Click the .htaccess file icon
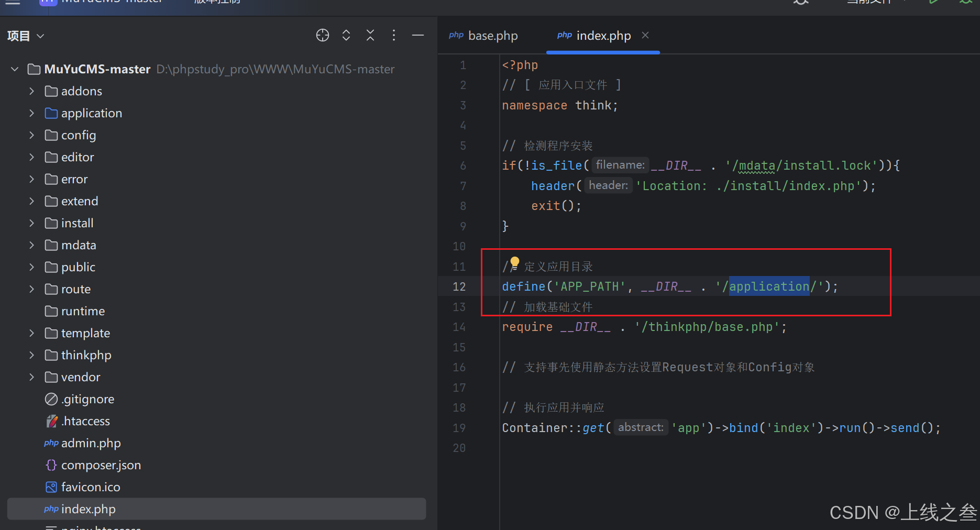 point(51,421)
